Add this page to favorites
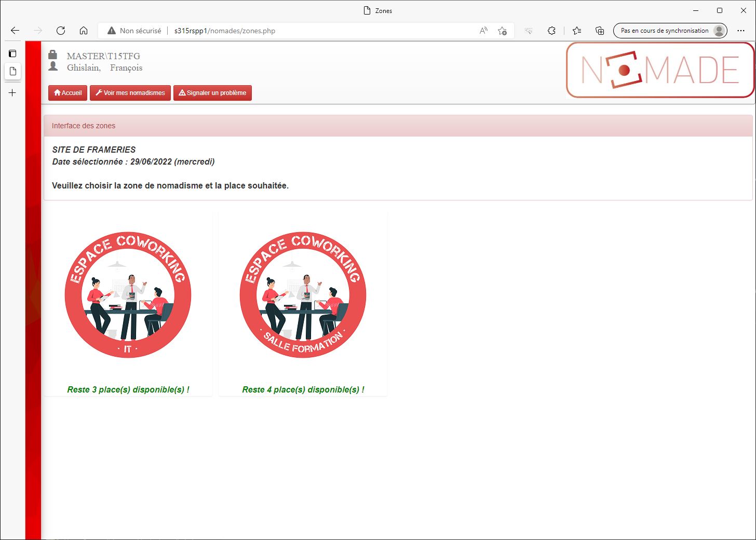This screenshot has height=540, width=756. point(502,31)
